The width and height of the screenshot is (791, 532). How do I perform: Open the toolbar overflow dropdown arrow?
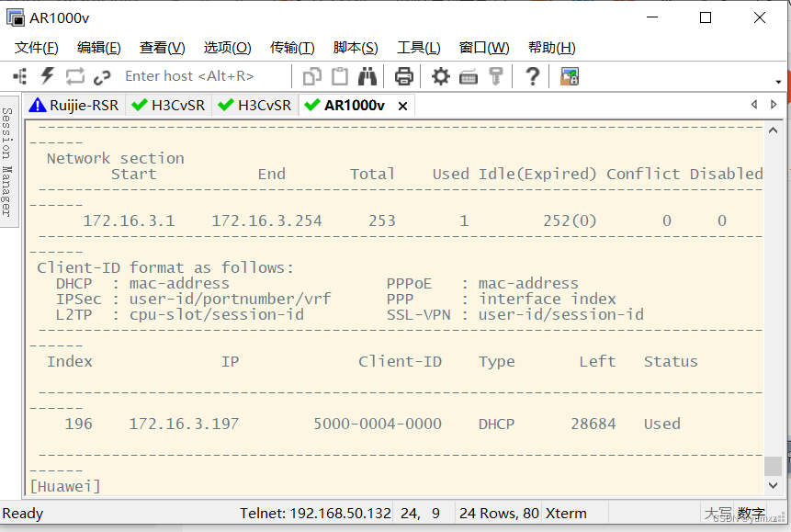(777, 83)
